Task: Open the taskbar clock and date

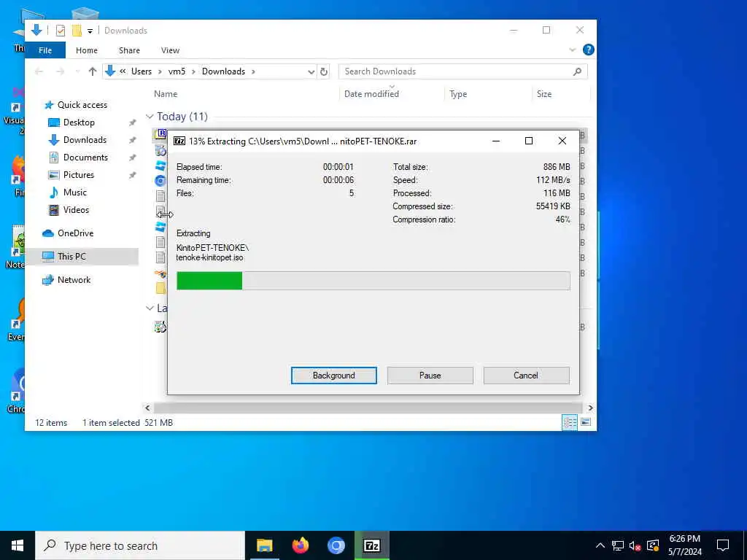Action: click(x=684, y=545)
